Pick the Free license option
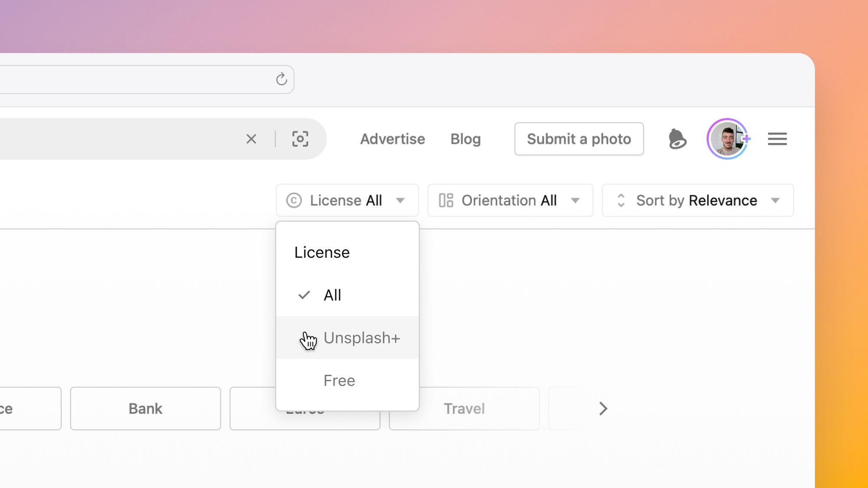The height and width of the screenshot is (488, 868). point(347,380)
